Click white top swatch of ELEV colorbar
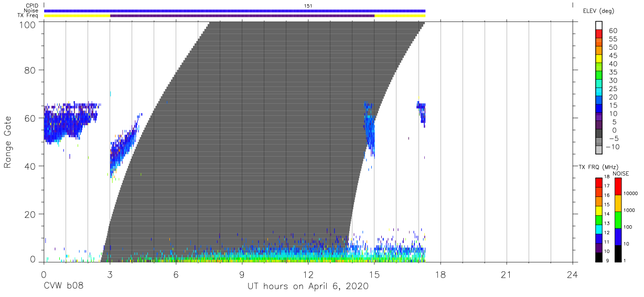 (599, 25)
